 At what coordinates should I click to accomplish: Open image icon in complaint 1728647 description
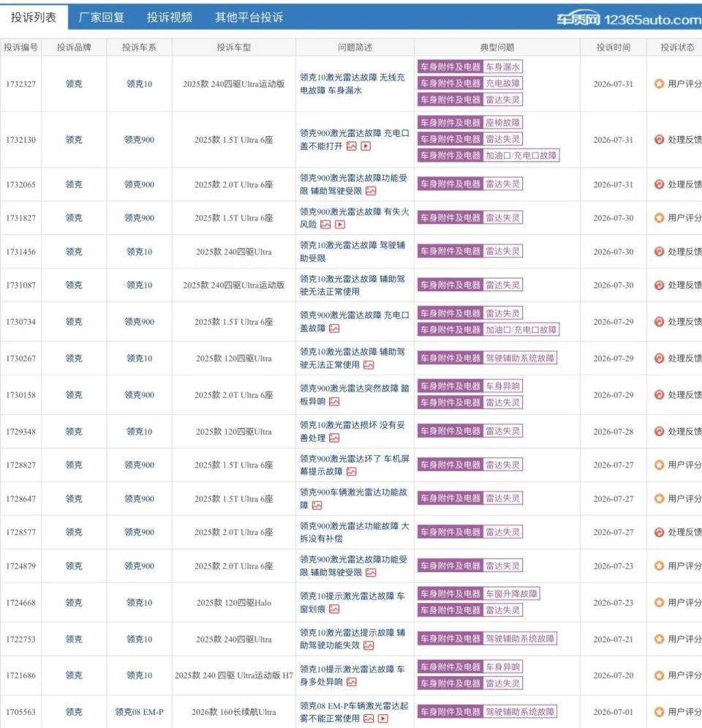317,506
